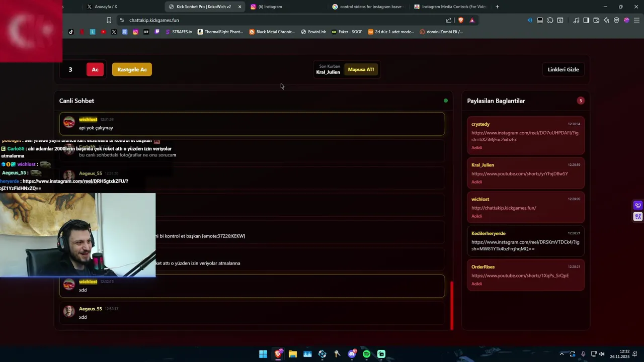Screen dimensions: 644x362
Task: Switch to the control videos for instagram brave tab
Action: click(369, 7)
